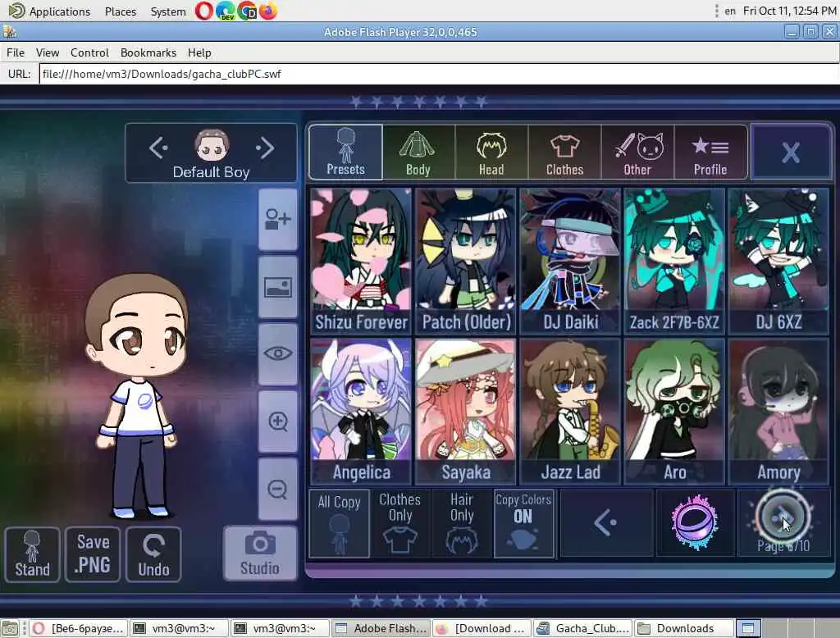Choose the All Copy option

pos(339,523)
